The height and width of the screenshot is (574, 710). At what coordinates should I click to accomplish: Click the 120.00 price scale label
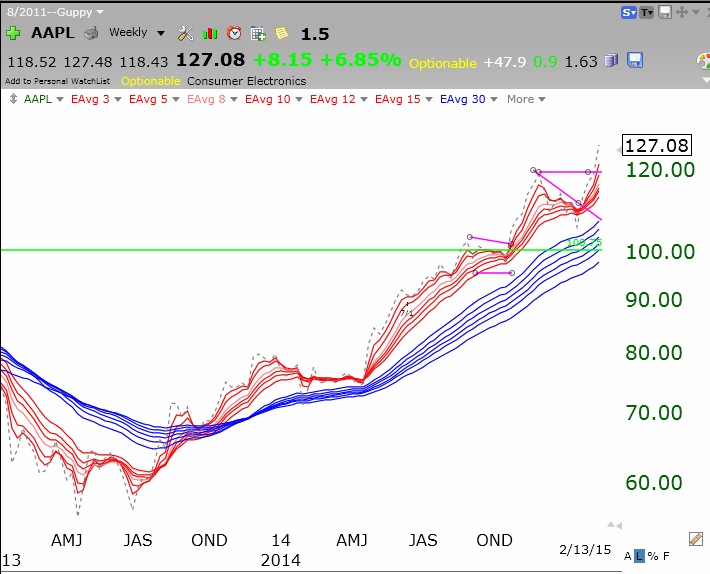[660, 170]
